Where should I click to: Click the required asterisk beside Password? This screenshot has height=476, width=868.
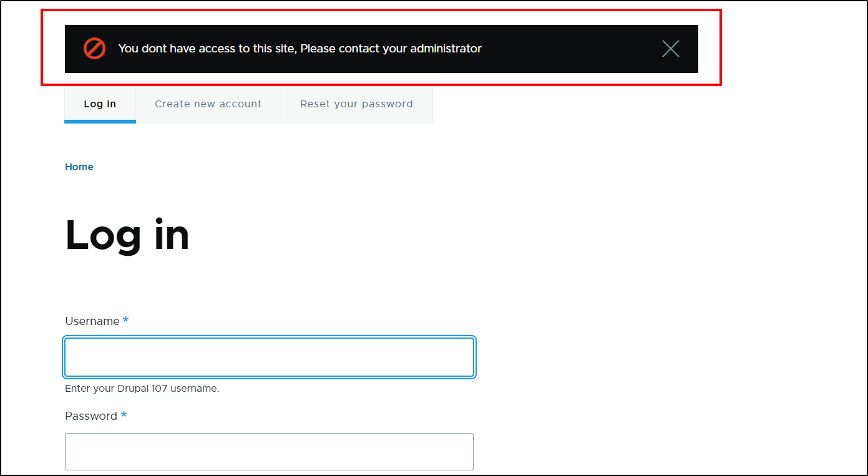click(x=124, y=415)
